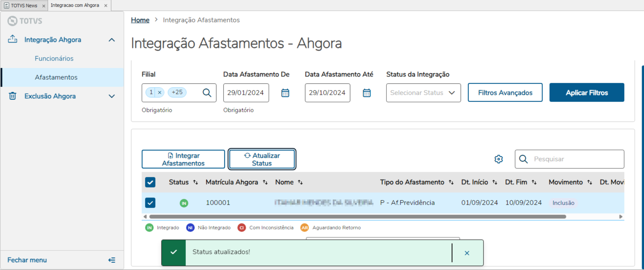This screenshot has width=644, height=270.
Task: Click the 01/09/2024 start date cell
Action: pos(479,203)
